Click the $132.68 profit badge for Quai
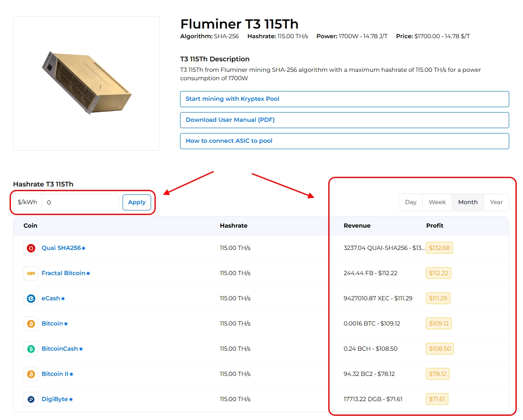 pos(439,248)
